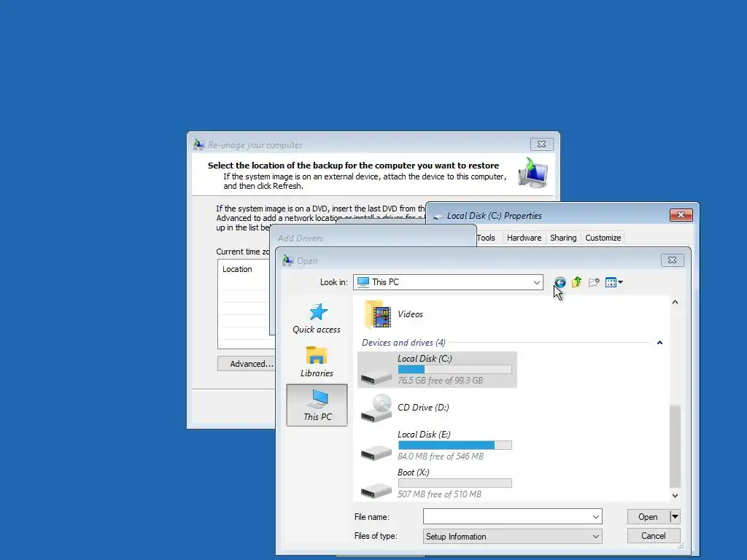Viewport: 747px width, 560px height.
Task: Switch to Hardware tab in Properties window
Action: (524, 238)
